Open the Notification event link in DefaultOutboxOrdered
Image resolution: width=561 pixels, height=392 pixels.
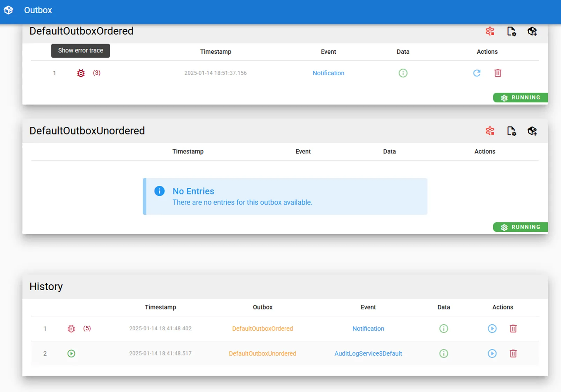point(328,73)
